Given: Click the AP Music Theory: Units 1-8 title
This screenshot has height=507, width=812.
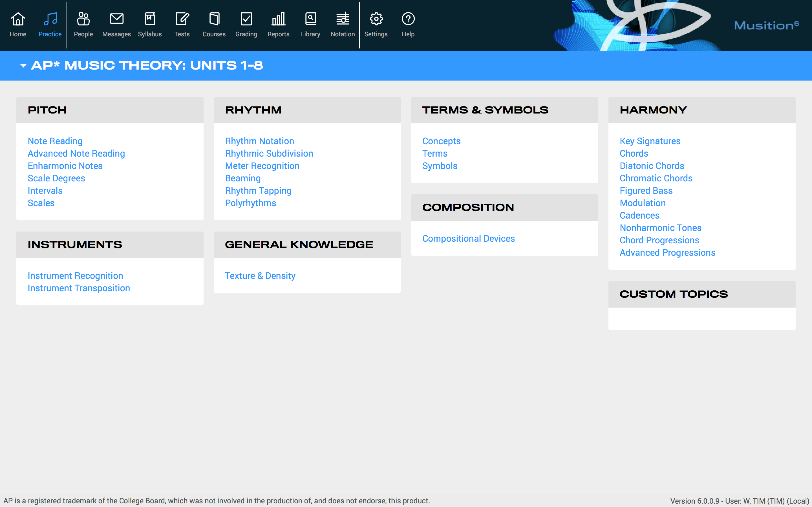Looking at the screenshot, I should click(x=147, y=66).
